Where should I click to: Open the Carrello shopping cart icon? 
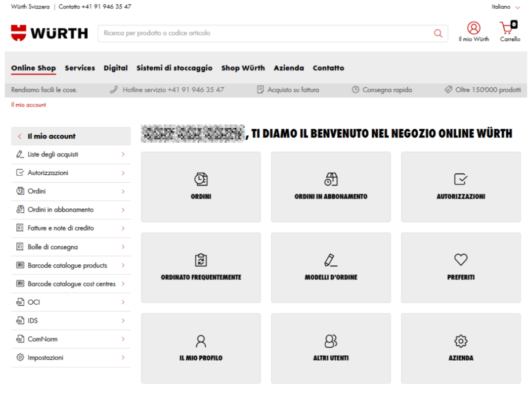(508, 28)
